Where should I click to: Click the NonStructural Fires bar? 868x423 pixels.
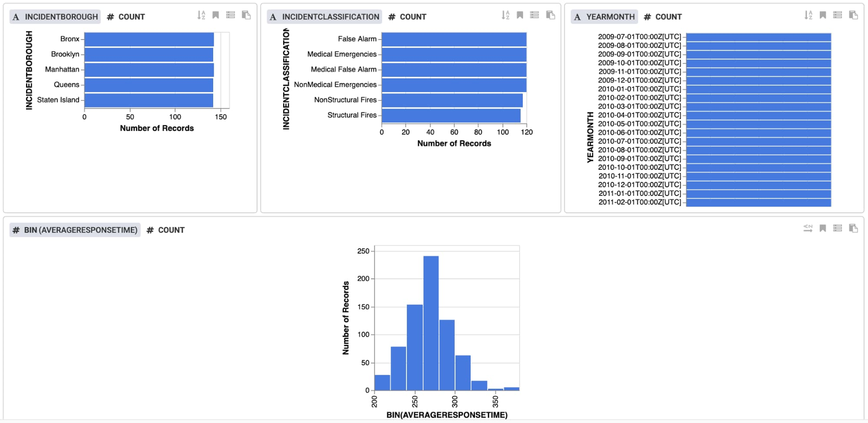[452, 100]
